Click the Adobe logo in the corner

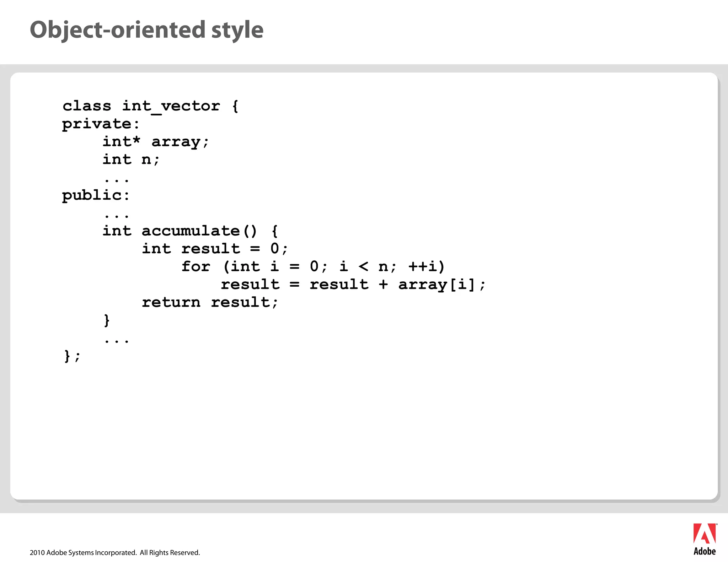click(x=705, y=539)
